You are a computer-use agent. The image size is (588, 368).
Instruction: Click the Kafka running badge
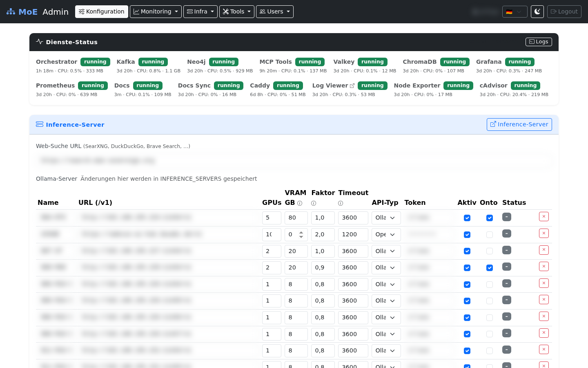tap(153, 62)
